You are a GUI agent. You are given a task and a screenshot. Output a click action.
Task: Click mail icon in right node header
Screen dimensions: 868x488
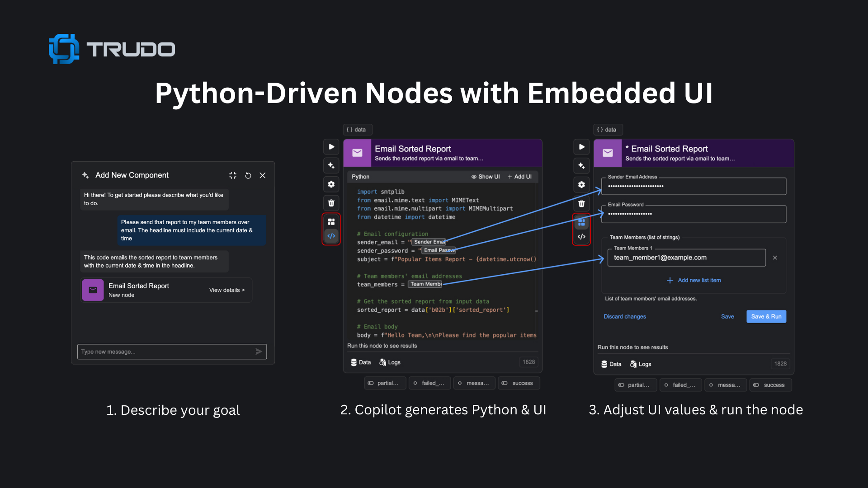pos(608,153)
